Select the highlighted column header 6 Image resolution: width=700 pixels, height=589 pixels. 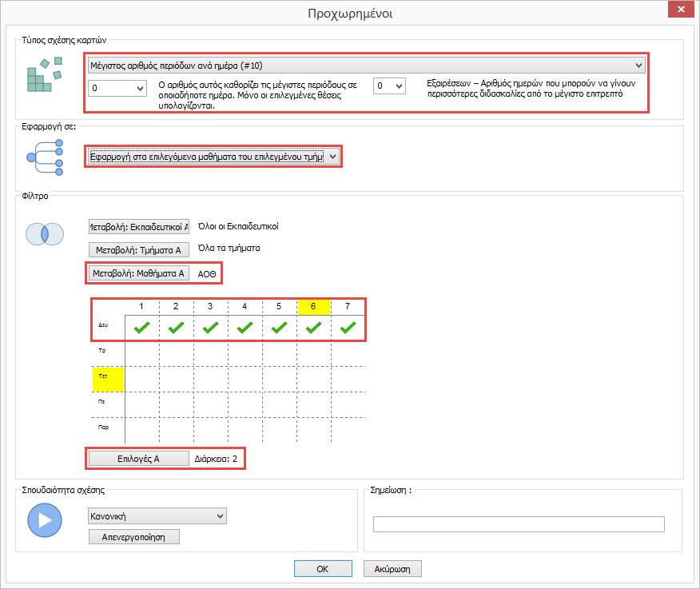click(313, 307)
